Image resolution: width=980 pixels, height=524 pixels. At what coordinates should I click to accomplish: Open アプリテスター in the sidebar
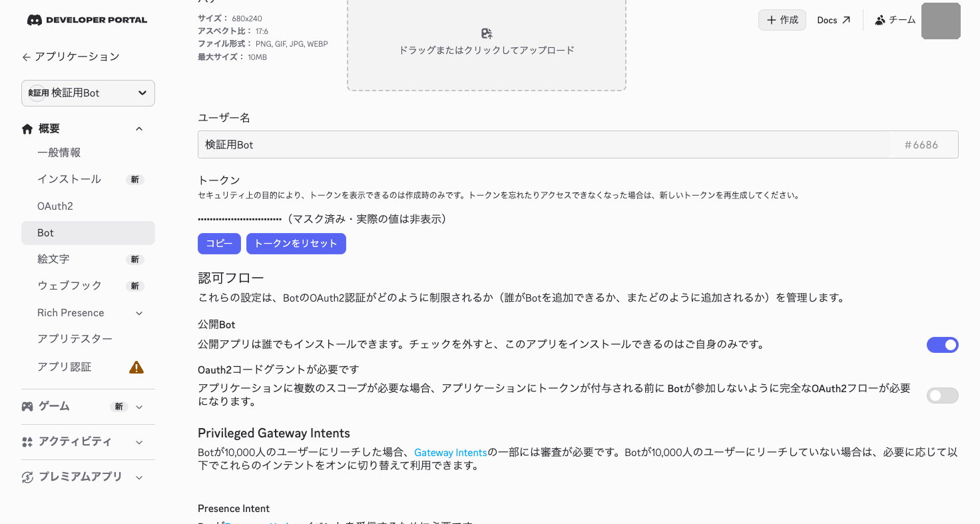point(88,339)
